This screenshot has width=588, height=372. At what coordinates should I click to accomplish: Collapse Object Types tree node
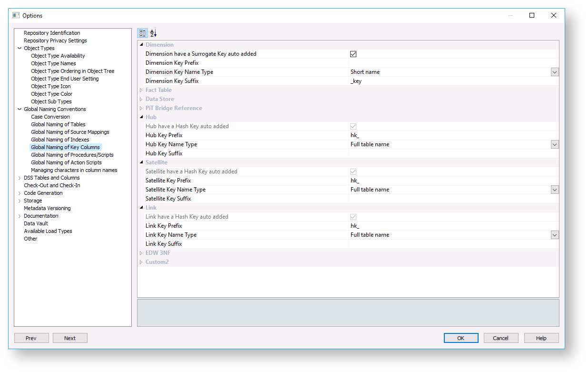[x=20, y=48]
